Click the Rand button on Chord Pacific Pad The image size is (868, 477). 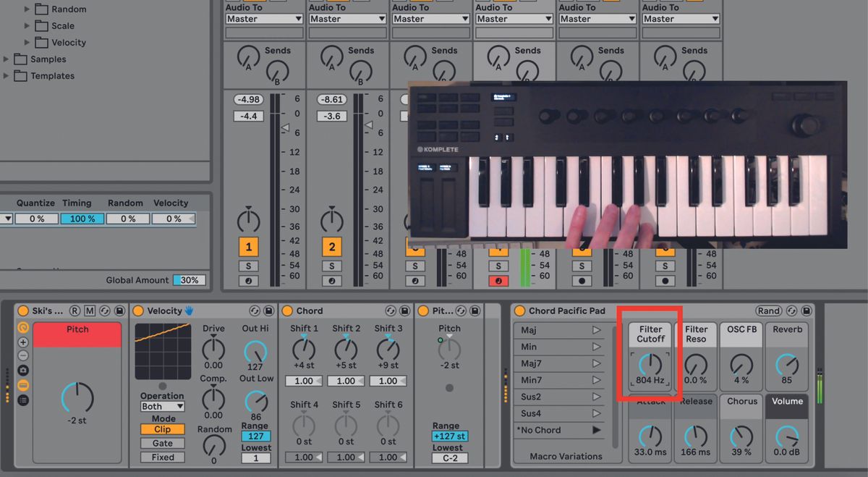tap(769, 311)
